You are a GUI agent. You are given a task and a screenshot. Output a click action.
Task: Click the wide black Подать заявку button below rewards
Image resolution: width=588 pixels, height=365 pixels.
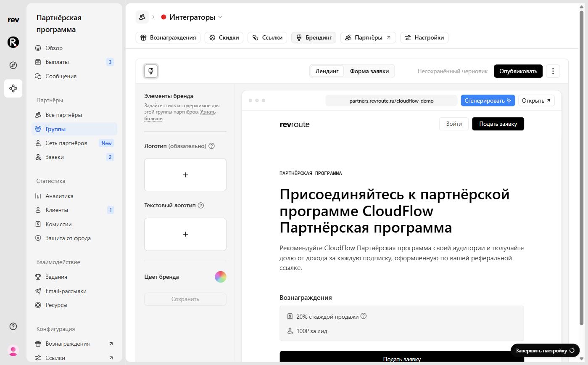click(x=402, y=357)
